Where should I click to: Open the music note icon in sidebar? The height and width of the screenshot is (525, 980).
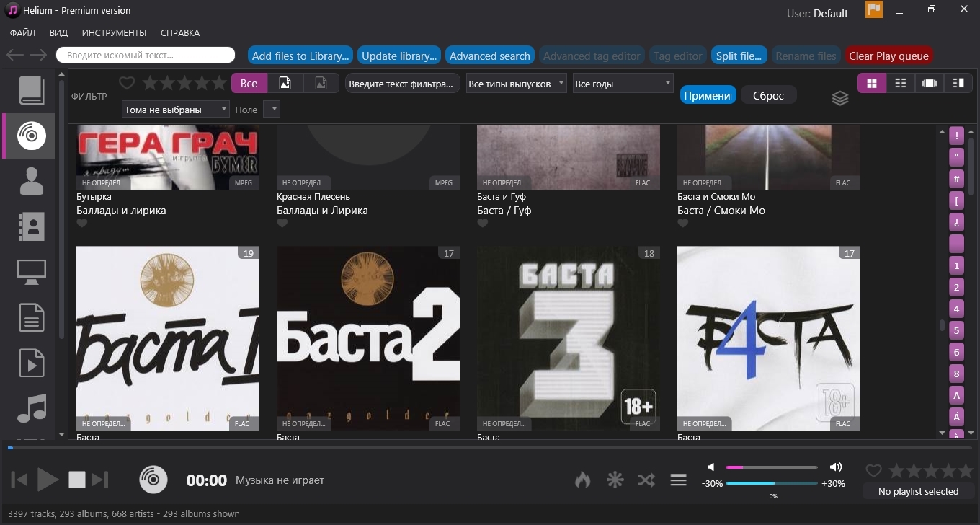(x=32, y=408)
